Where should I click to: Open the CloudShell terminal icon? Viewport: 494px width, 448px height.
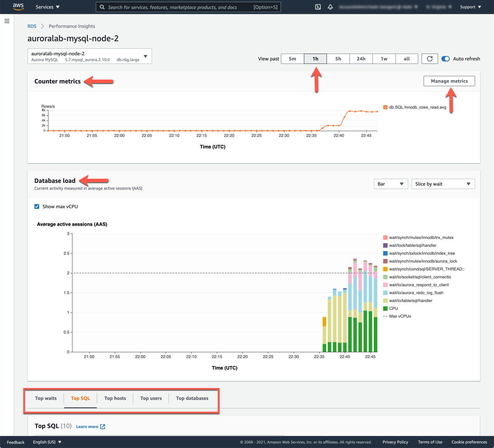pyautogui.click(x=318, y=7)
